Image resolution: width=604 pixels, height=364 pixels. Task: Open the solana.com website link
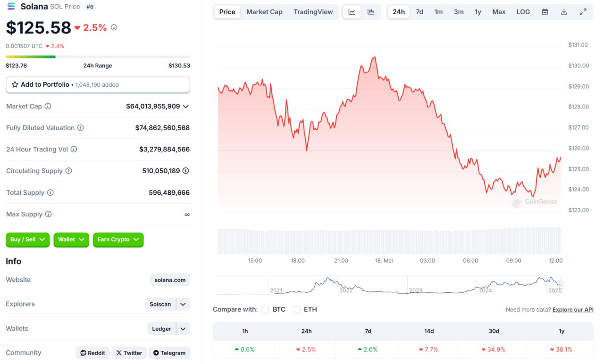point(170,280)
